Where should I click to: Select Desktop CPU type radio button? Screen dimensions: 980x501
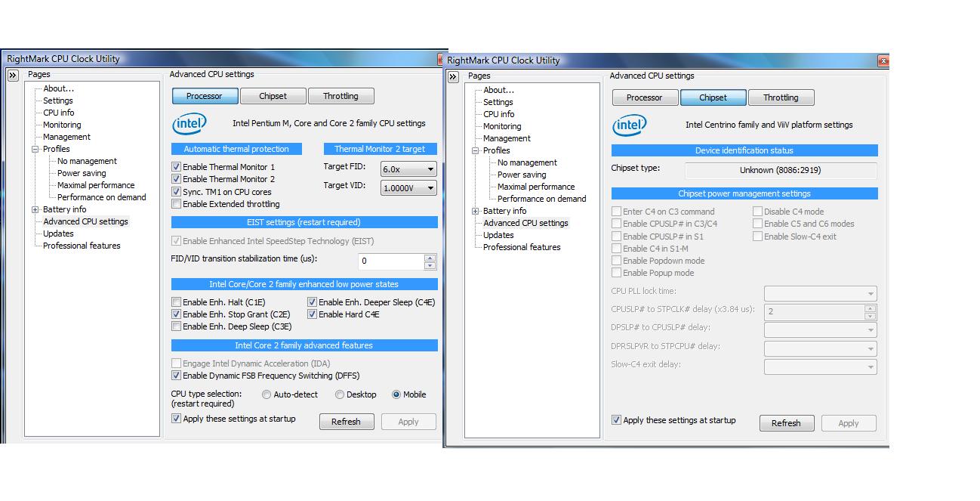[x=340, y=394]
